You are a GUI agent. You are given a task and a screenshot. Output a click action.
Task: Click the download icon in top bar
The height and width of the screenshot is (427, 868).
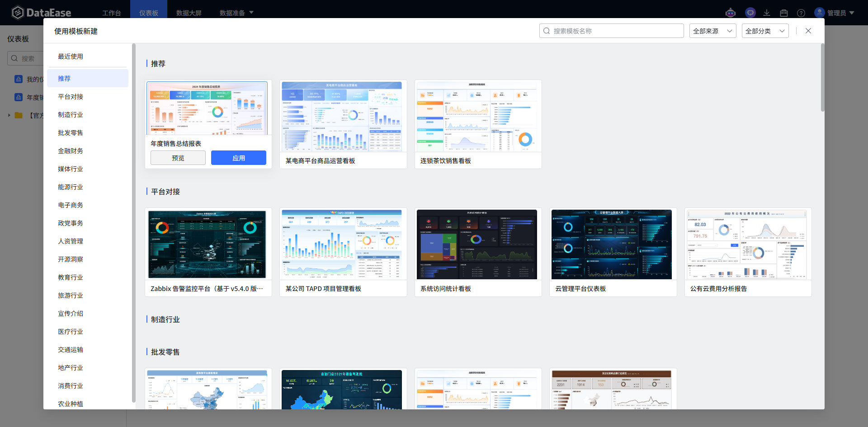767,13
